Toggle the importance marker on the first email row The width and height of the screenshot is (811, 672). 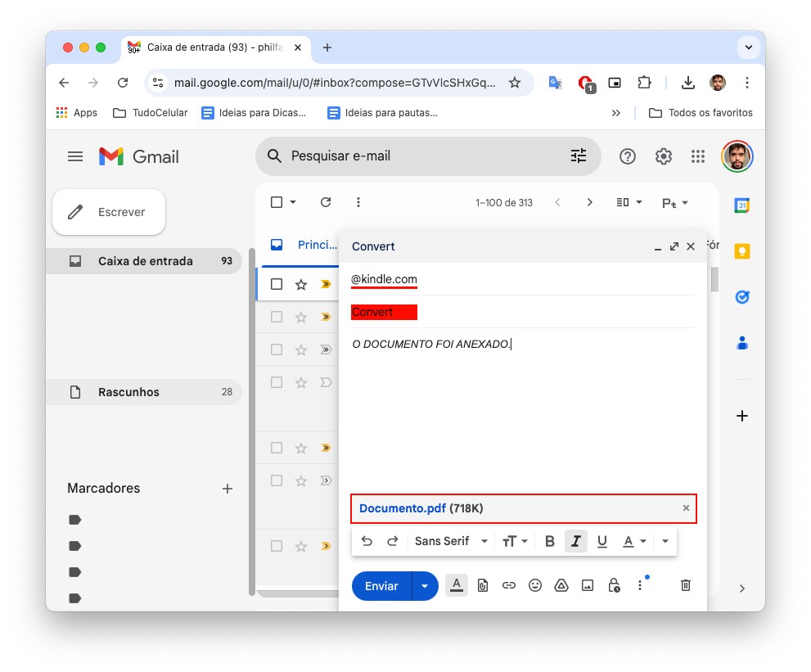326,284
